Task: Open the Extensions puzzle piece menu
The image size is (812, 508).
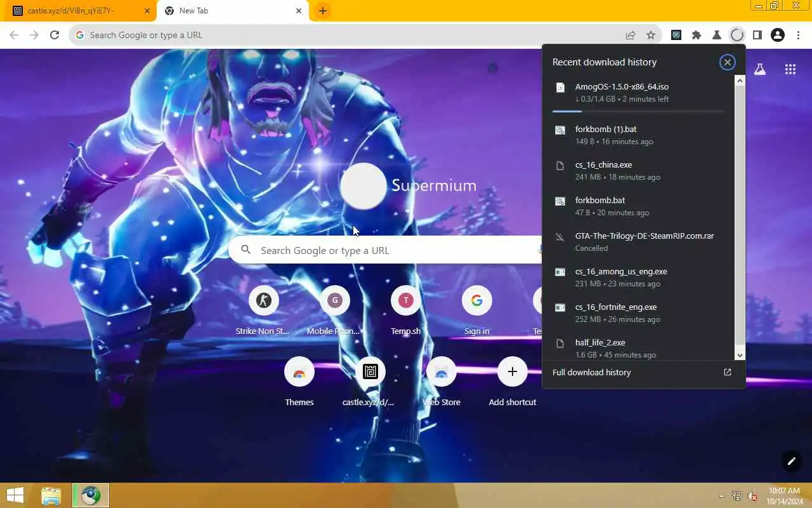Action: [697, 35]
